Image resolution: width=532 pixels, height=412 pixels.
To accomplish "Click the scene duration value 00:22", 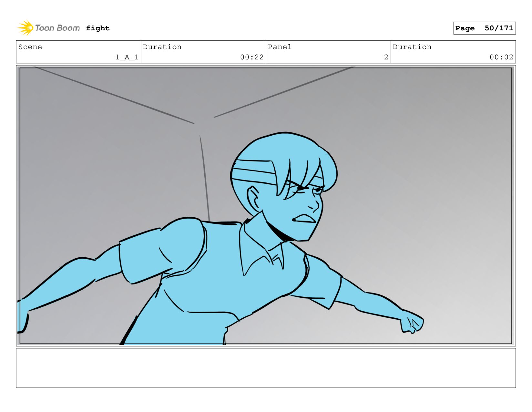I will 252,57.
